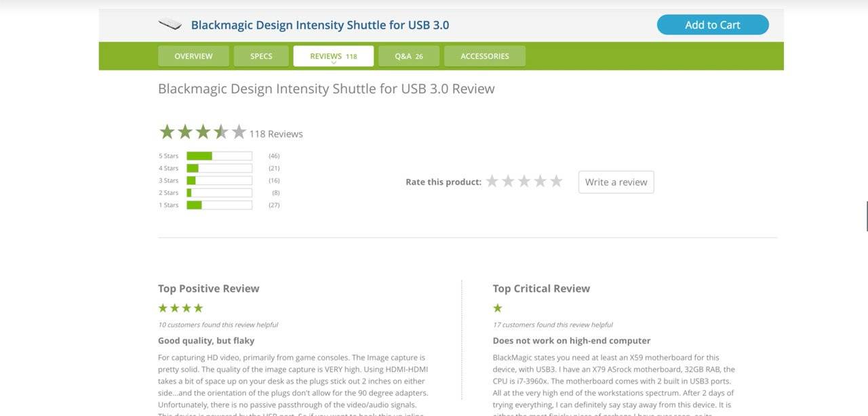Image resolution: width=868 pixels, height=416 pixels.
Task: Go to the Q&A tab
Action: click(x=409, y=56)
